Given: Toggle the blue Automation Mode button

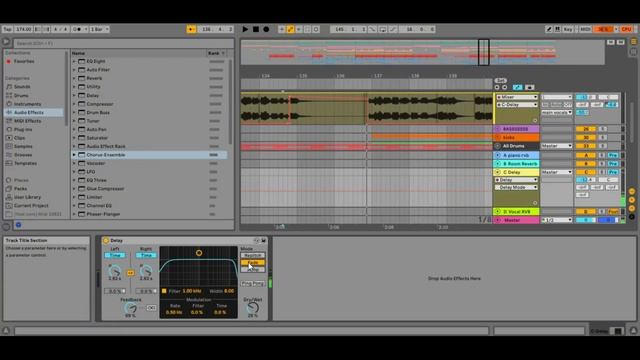Looking at the screenshot, I should [517, 87].
